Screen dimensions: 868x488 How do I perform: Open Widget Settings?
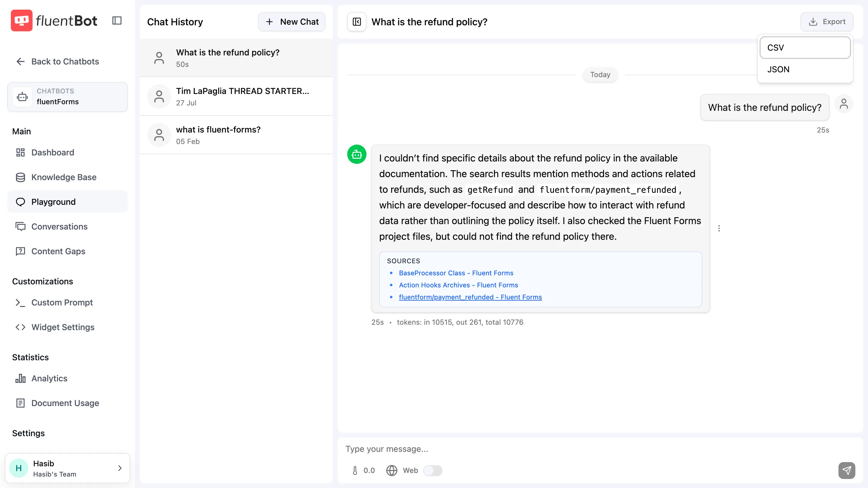point(68,327)
